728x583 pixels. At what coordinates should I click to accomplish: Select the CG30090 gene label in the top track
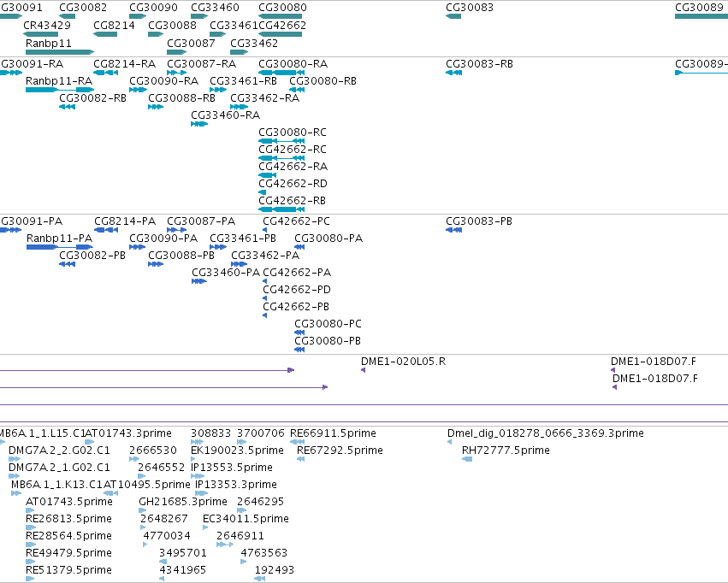pyautogui.click(x=153, y=8)
